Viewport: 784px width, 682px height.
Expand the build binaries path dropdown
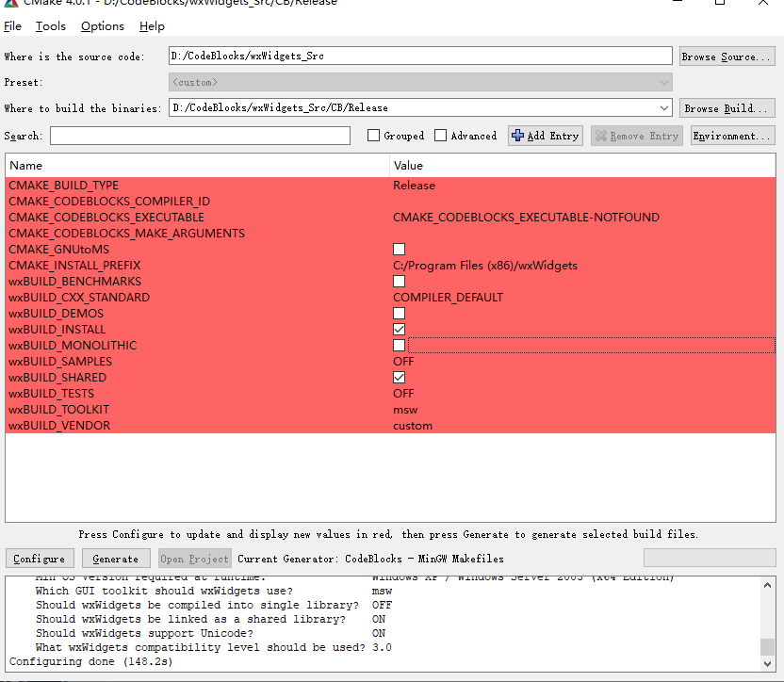point(664,108)
